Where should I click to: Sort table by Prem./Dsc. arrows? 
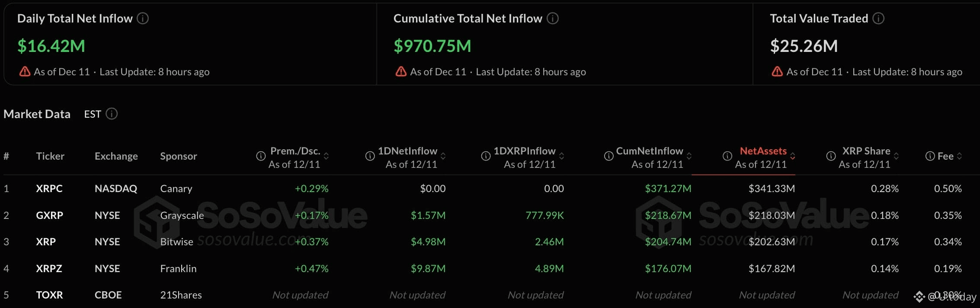327,156
